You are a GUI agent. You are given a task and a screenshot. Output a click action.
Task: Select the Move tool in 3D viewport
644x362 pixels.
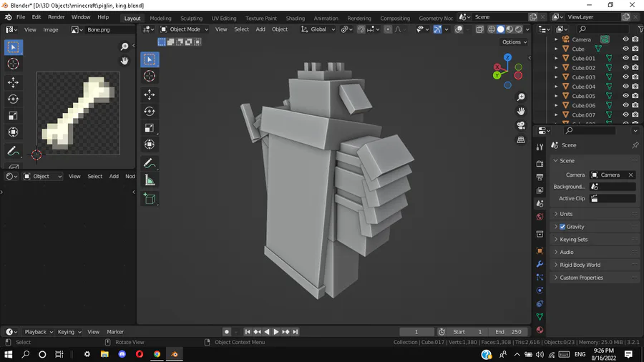(x=150, y=95)
